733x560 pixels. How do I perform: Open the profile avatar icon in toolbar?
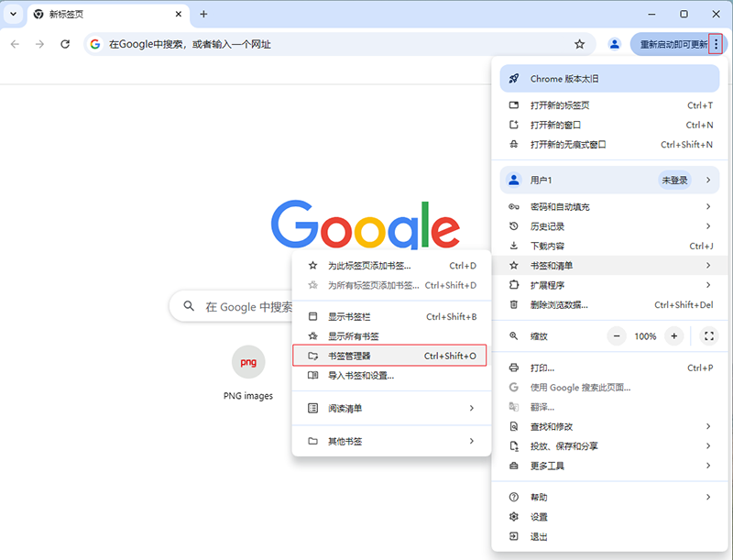click(614, 44)
